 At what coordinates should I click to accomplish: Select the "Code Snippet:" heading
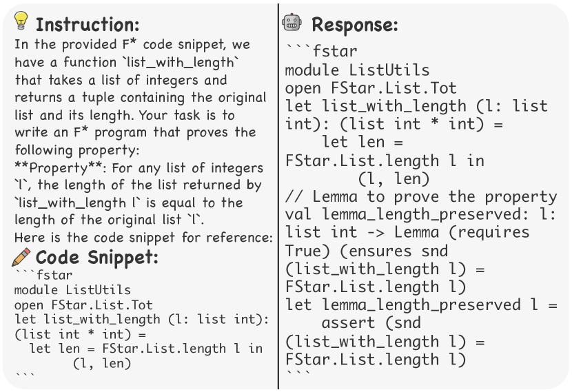tap(96, 258)
